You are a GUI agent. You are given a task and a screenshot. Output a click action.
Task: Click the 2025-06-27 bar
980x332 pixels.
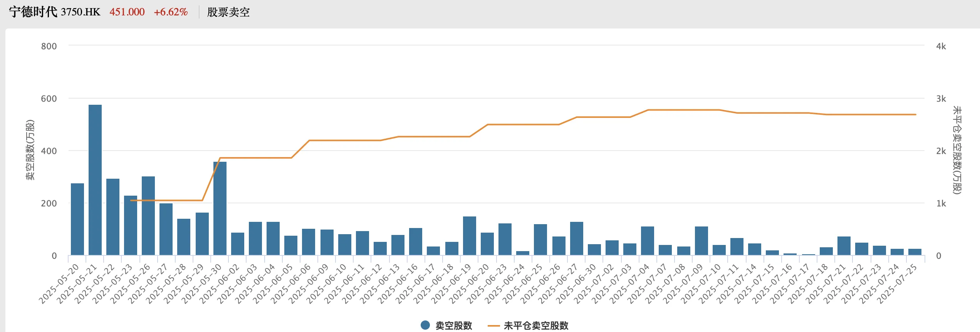coord(577,238)
